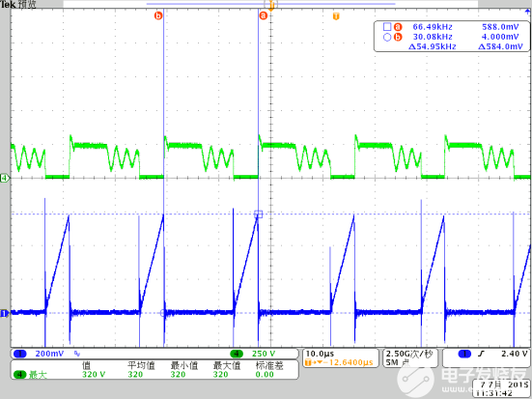Click channel 4 ground reference indicator

point(5,178)
